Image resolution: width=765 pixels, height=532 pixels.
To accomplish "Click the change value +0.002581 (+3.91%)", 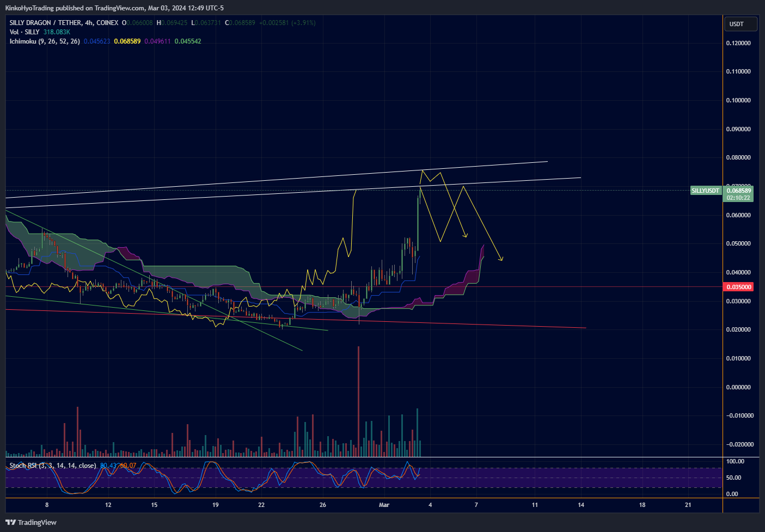I will click(287, 23).
